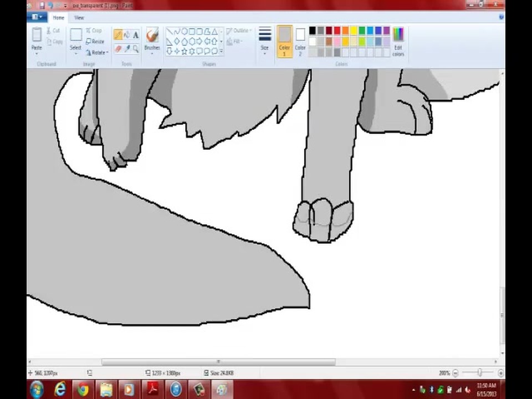Click the Save icon in quick access toolbar

pyautogui.click(x=42, y=6)
